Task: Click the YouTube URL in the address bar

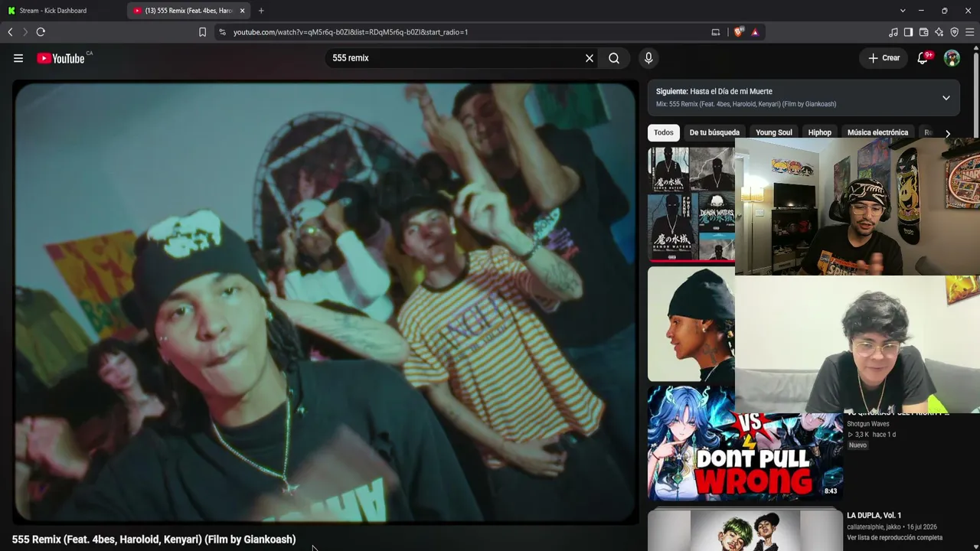Action: pyautogui.click(x=351, y=32)
